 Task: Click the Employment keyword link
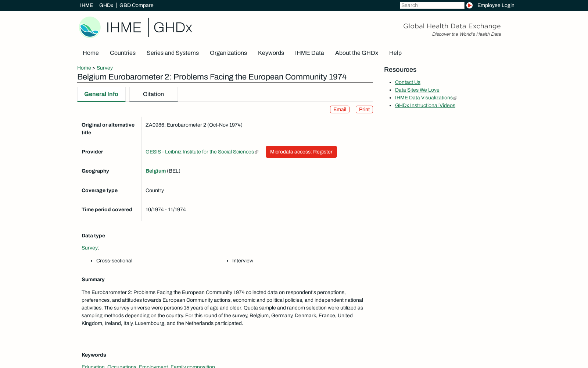[153, 366]
